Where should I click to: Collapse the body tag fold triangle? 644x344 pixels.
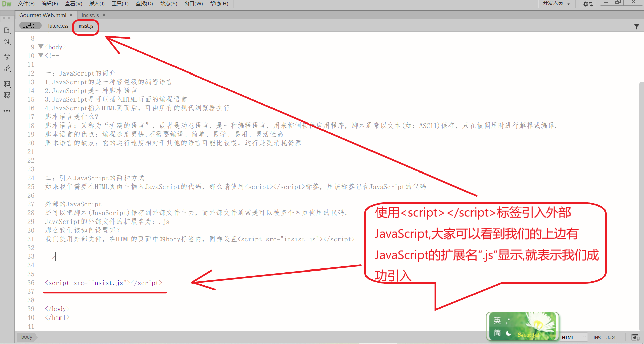(x=41, y=46)
